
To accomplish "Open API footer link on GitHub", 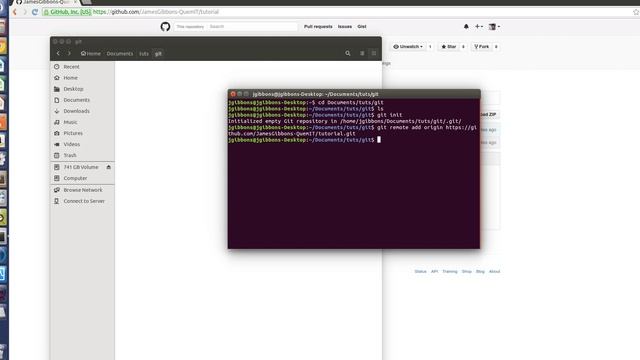I will coord(434,271).
